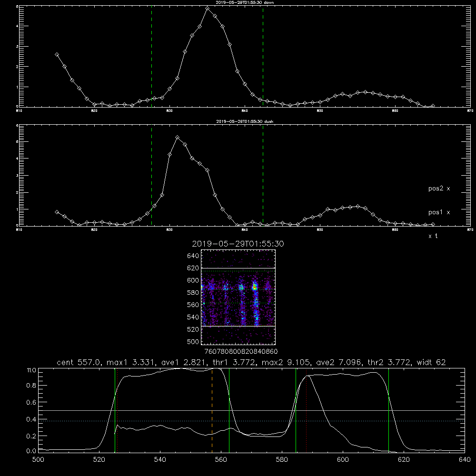This screenshot has width=476, height=476.
Task: Click the right green dashed line in dusk plot
Action: point(263,176)
